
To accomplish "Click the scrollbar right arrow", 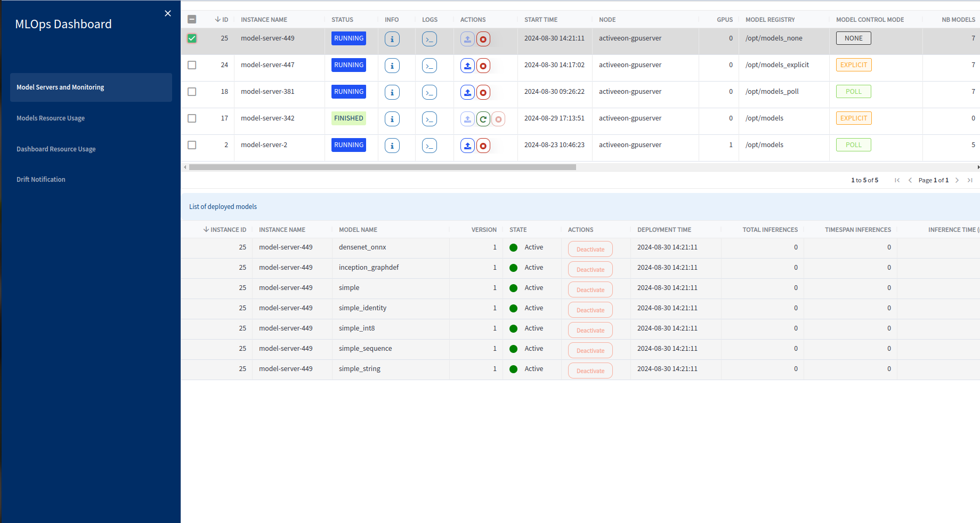I will (977, 167).
